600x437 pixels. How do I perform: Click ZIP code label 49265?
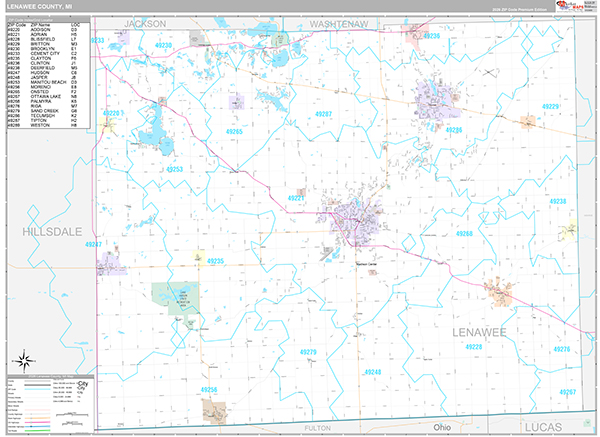coord(234,131)
